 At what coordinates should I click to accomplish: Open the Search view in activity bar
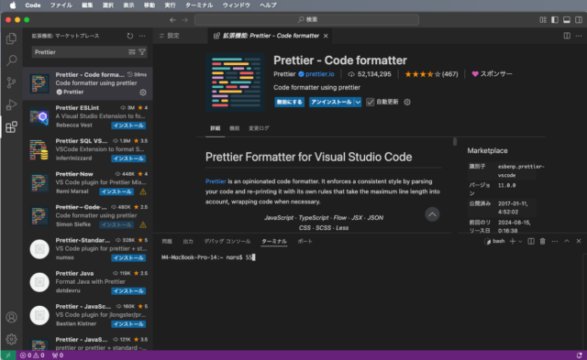point(11,60)
